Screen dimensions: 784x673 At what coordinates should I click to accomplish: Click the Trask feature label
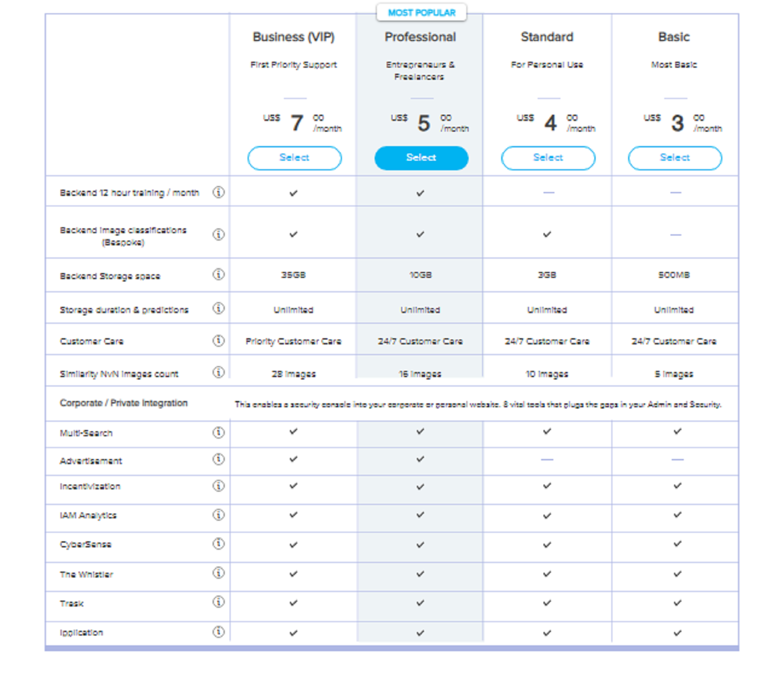[x=72, y=604]
